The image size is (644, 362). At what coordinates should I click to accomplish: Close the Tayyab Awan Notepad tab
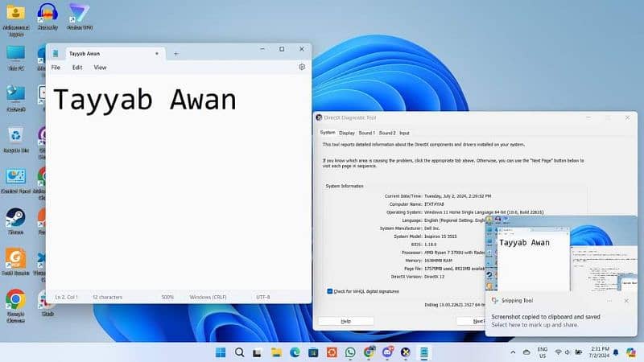coord(156,54)
